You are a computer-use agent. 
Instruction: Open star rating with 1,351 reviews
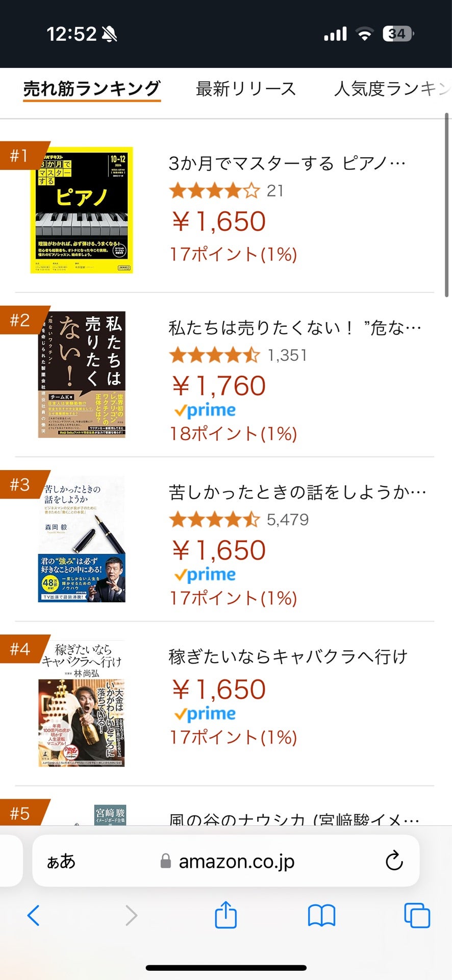pos(215,355)
